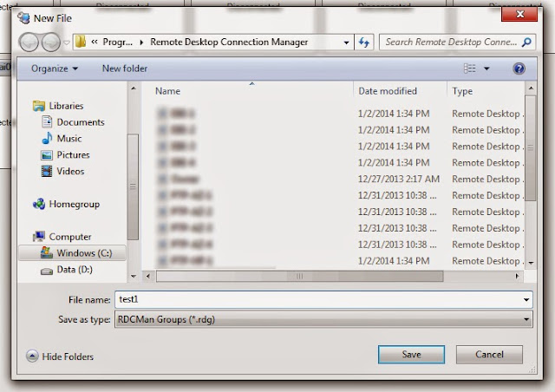Select the Windows (C:) drive
The width and height of the screenshot is (555, 392).
[72, 253]
